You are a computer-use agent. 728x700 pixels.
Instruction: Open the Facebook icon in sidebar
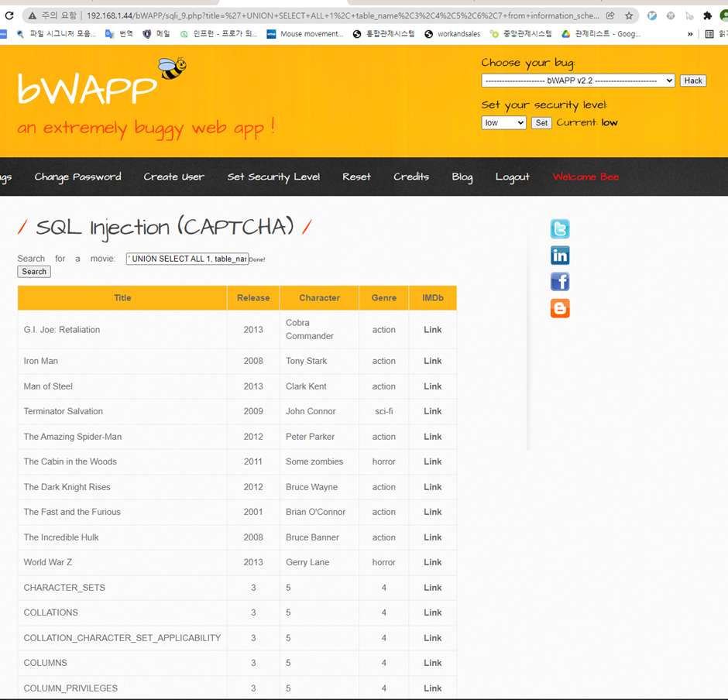560,282
